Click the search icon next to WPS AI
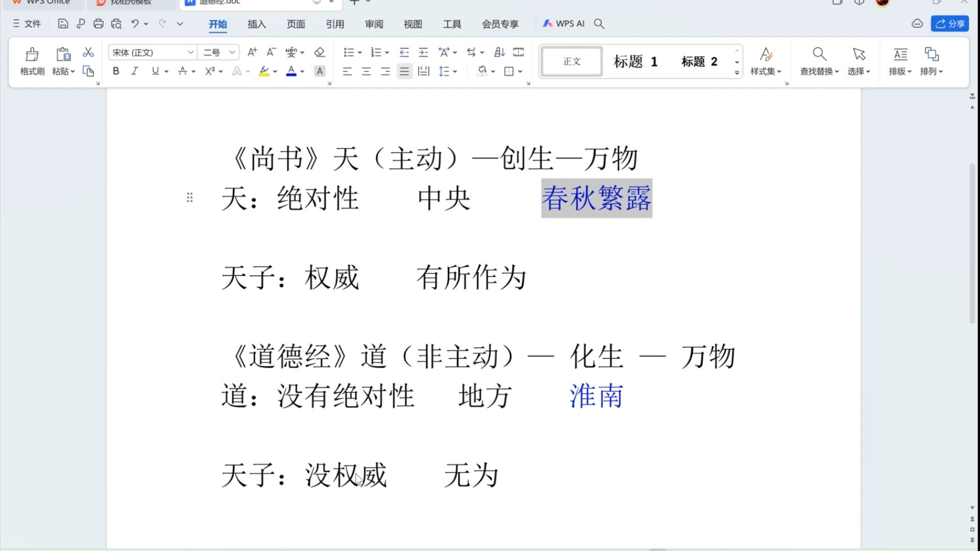The height and width of the screenshot is (551, 980). pyautogui.click(x=599, y=23)
